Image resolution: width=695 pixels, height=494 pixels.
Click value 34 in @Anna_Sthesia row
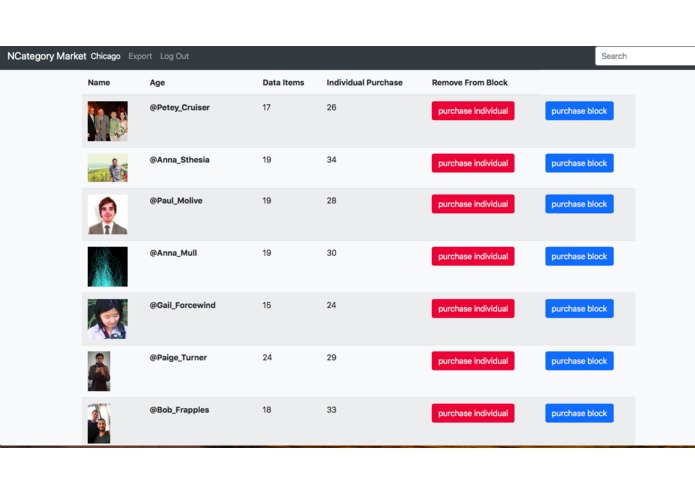click(x=332, y=159)
